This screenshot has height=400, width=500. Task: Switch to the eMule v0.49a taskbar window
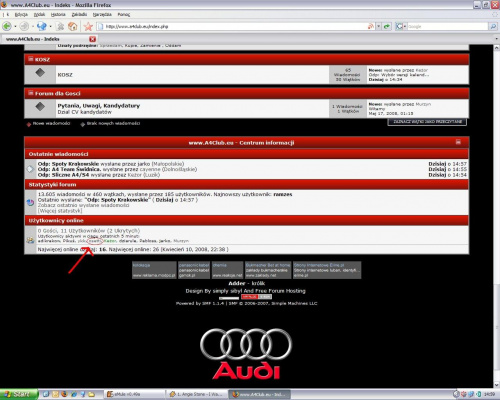tap(133, 394)
